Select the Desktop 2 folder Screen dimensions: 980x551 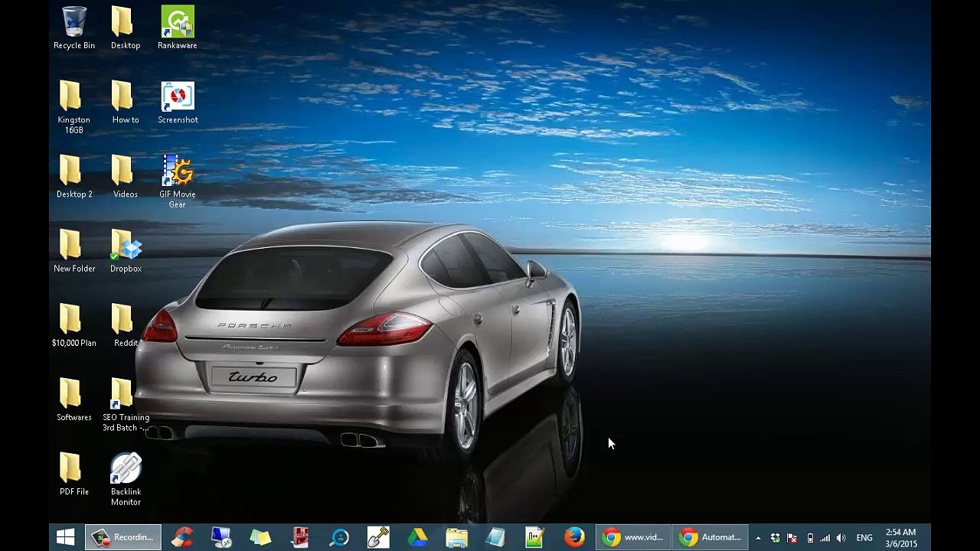tap(74, 177)
